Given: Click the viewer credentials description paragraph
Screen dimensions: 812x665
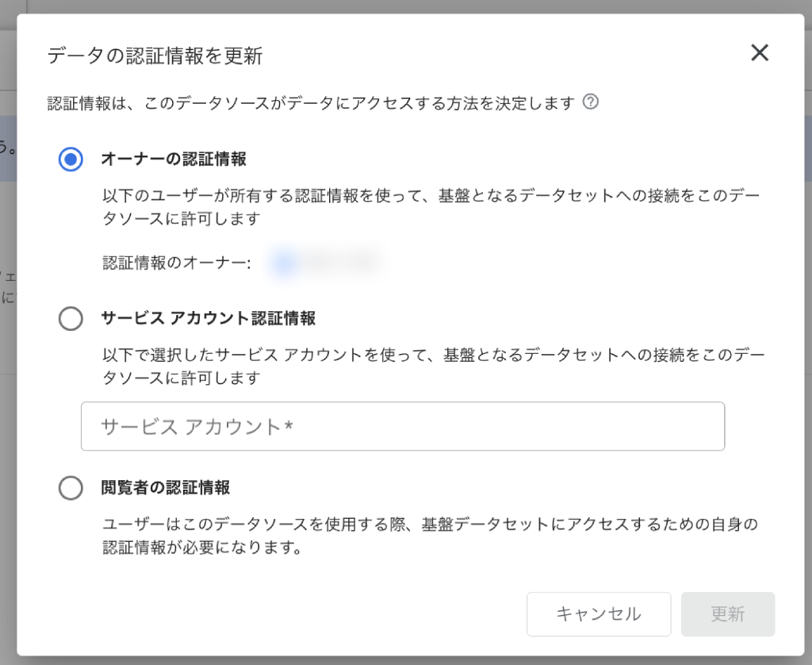Looking at the screenshot, I should coord(430,536).
